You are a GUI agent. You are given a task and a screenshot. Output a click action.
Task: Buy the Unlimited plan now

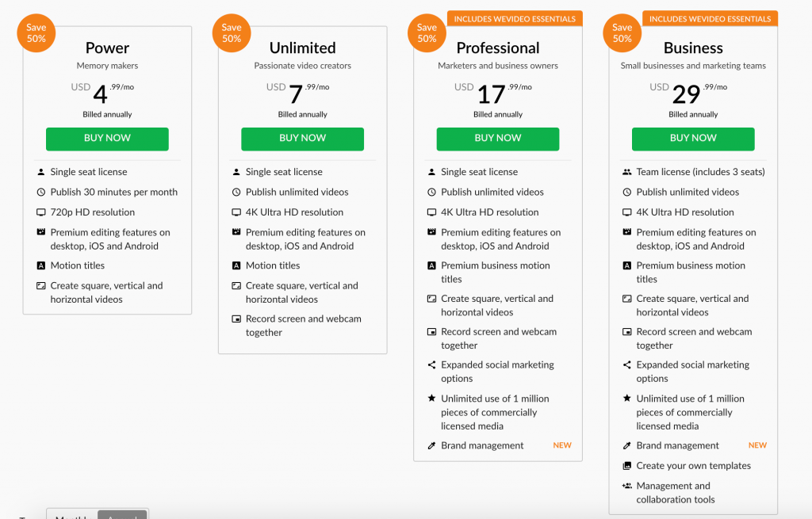(302, 139)
